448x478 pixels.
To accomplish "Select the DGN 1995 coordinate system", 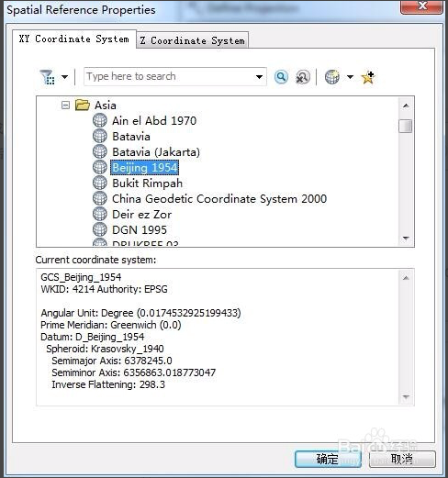I will [x=140, y=229].
